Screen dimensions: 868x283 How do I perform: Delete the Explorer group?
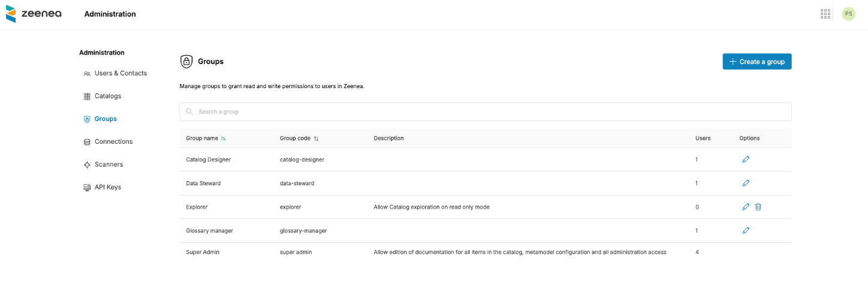click(758, 207)
